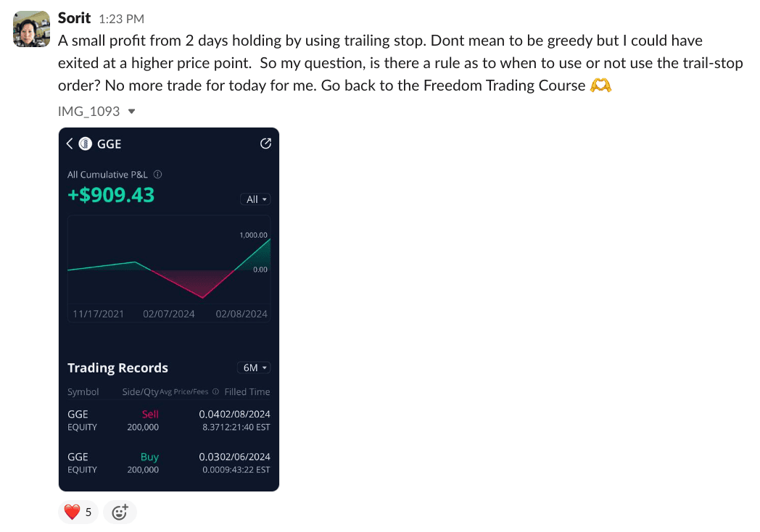Image resolution: width=760 pixels, height=532 pixels.
Task: Select the GGE Buy trading record
Action: (x=168, y=463)
